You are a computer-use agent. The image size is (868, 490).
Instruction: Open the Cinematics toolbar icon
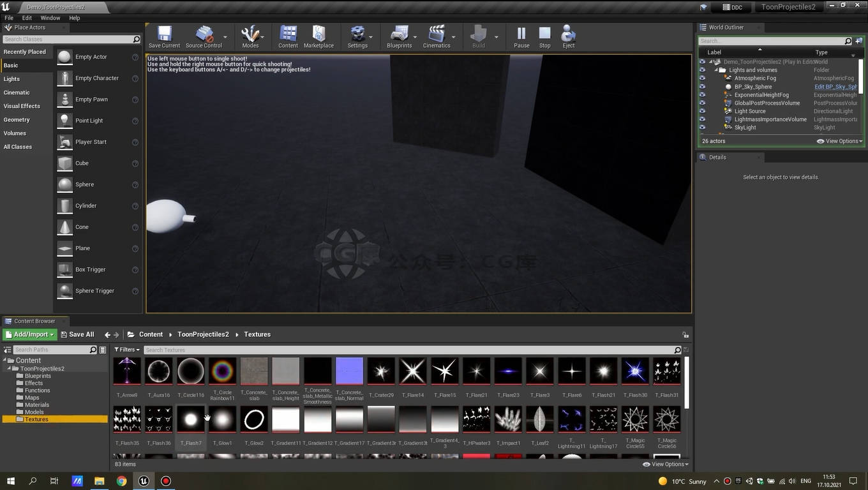(436, 36)
